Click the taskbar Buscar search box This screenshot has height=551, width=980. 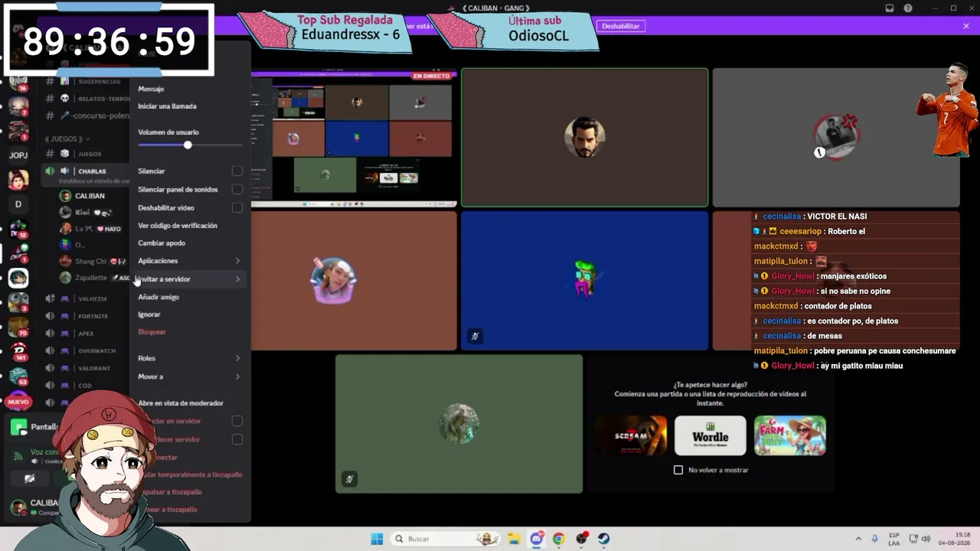coord(446,539)
